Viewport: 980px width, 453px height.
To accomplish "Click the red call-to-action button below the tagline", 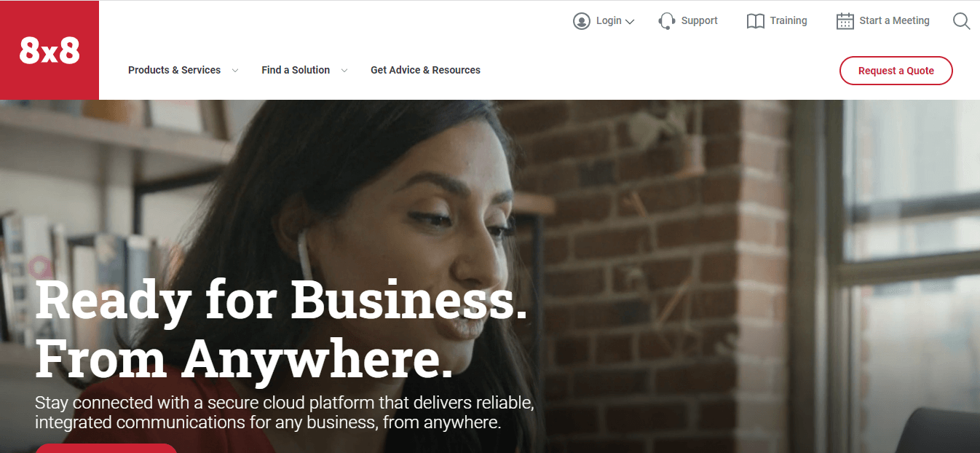I will click(x=106, y=449).
